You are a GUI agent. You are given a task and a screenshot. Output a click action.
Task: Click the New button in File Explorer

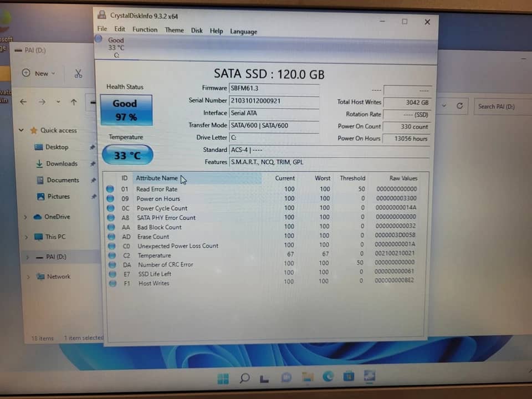coord(38,73)
